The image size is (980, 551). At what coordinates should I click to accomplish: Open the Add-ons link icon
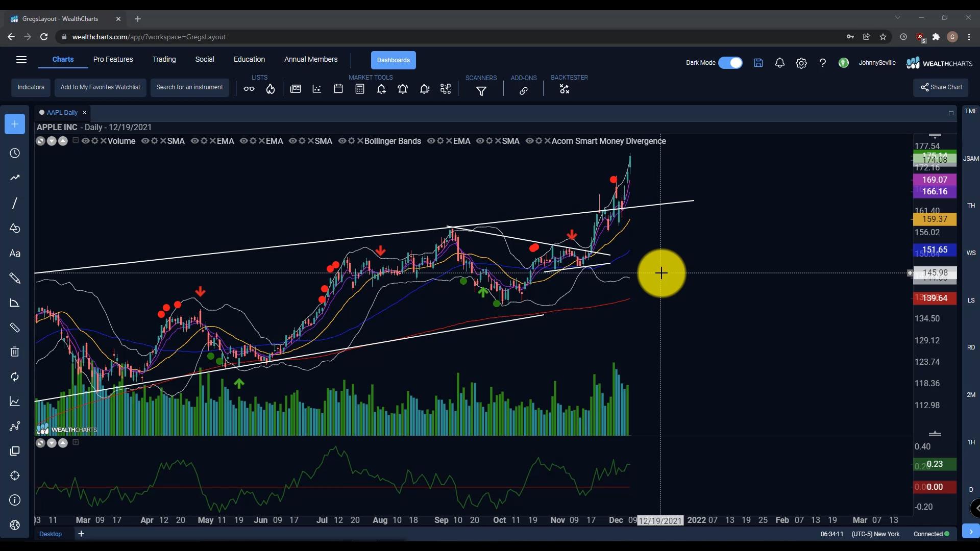tap(524, 91)
